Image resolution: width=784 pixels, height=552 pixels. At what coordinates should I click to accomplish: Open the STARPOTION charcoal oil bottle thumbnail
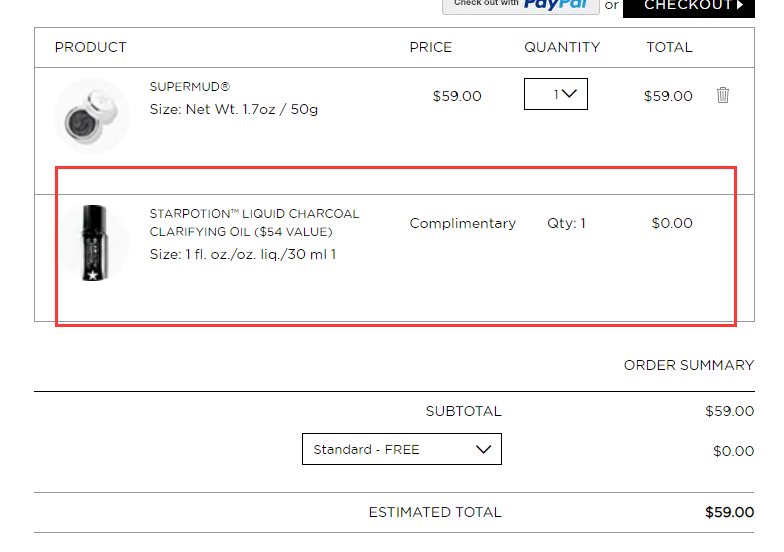[94, 242]
